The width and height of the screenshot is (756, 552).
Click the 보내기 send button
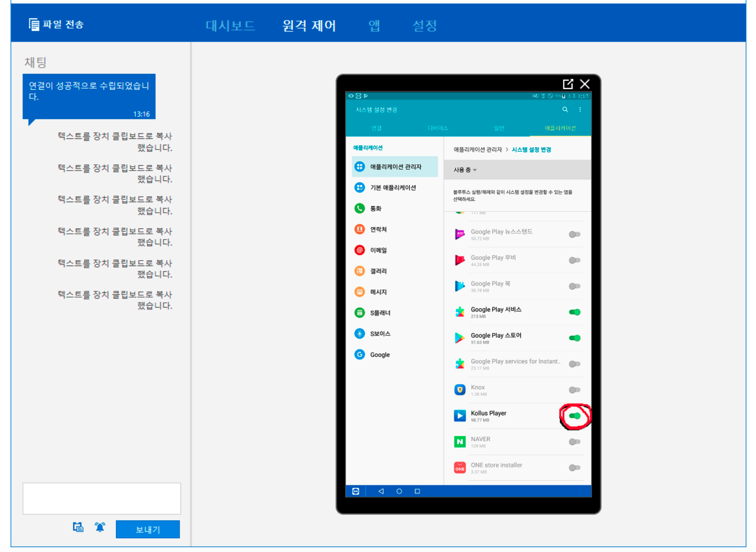click(148, 529)
